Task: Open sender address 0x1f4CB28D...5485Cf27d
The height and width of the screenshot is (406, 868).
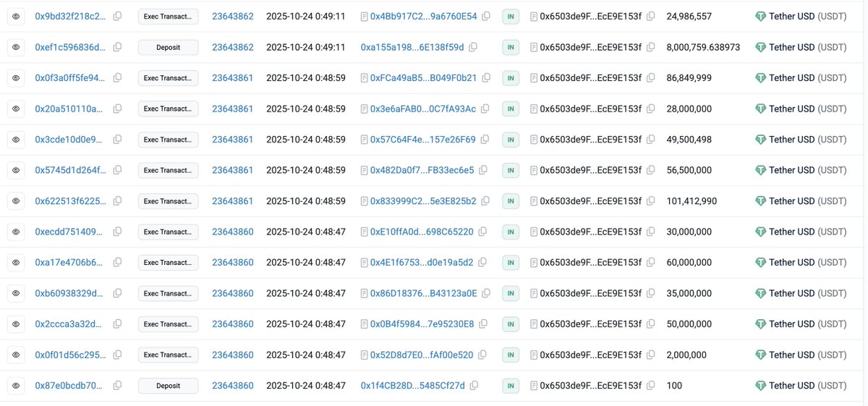Action: click(x=412, y=386)
